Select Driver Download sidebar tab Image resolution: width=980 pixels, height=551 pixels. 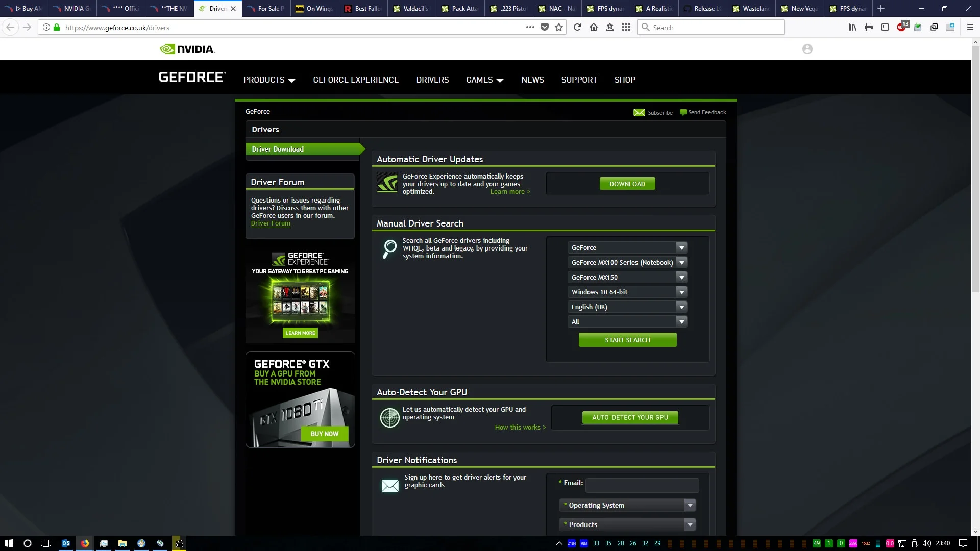pyautogui.click(x=305, y=149)
